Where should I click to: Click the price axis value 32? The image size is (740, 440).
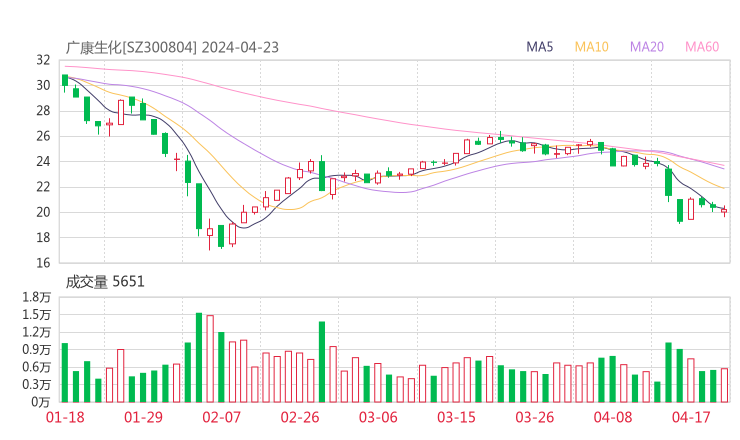coord(43,60)
